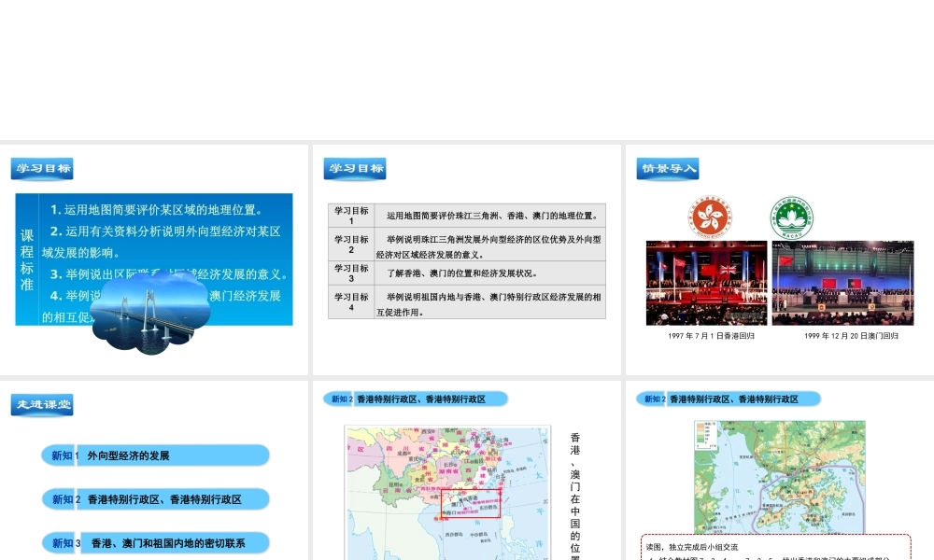
Task: Open the 学习目标 slide with the bridge picture
Action: [x=154, y=259]
